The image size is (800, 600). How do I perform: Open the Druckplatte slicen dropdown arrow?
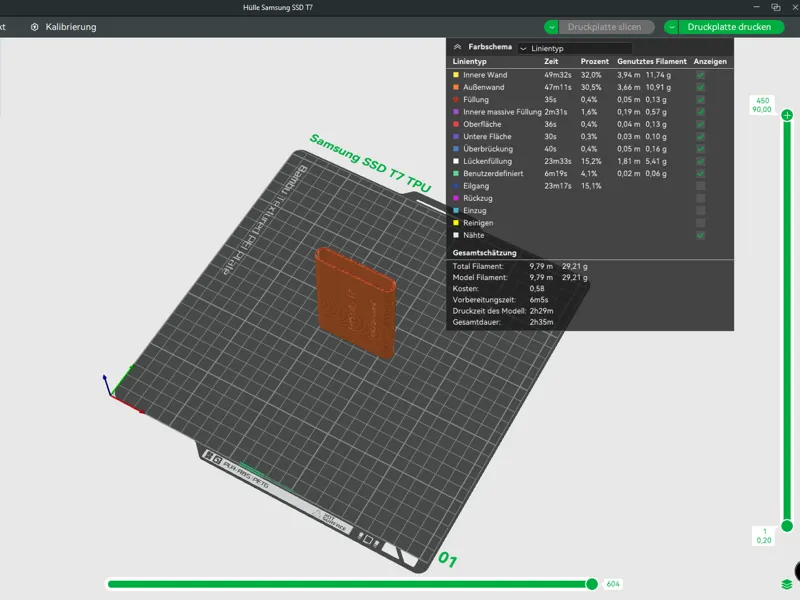[552, 27]
